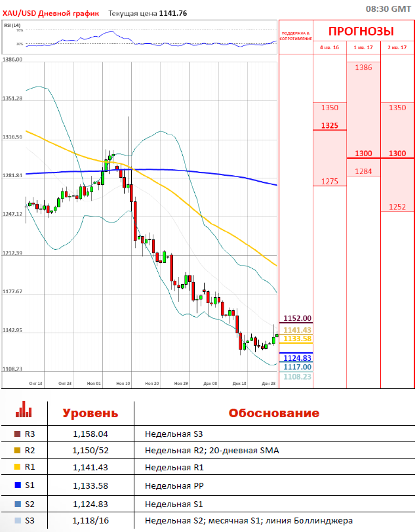The image size is (419, 532).
Task: Select the 1252 forecast value
Action: 397,207
